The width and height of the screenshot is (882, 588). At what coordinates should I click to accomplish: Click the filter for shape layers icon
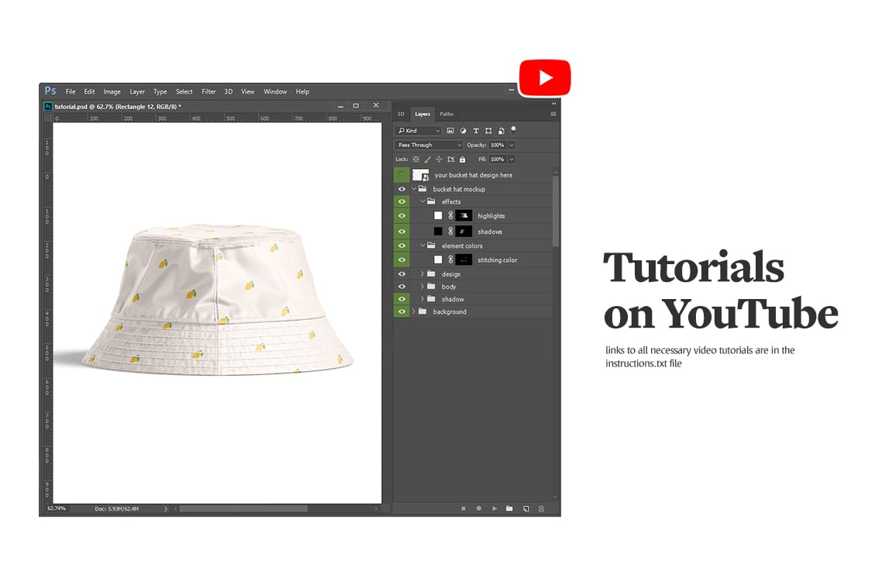coord(488,131)
